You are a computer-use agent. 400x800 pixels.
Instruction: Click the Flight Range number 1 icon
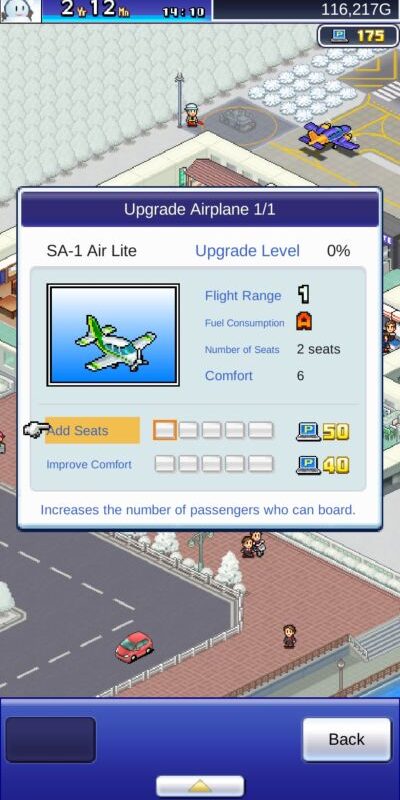pos(304,294)
